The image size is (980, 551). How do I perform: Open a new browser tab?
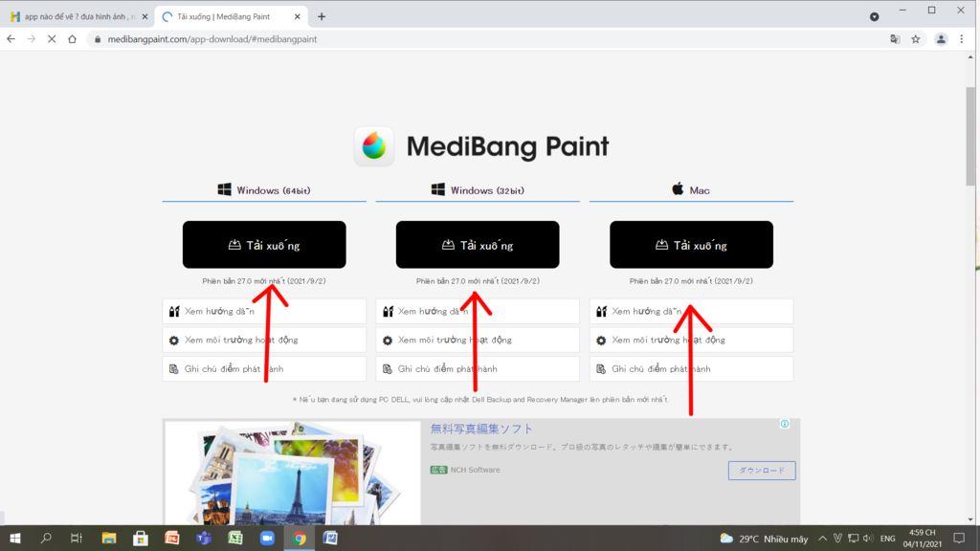point(322,17)
